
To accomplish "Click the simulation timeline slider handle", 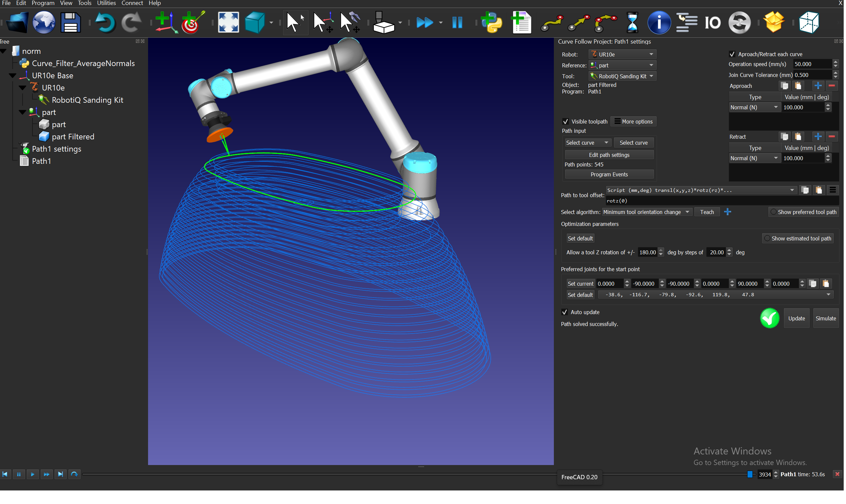I will tap(750, 475).
